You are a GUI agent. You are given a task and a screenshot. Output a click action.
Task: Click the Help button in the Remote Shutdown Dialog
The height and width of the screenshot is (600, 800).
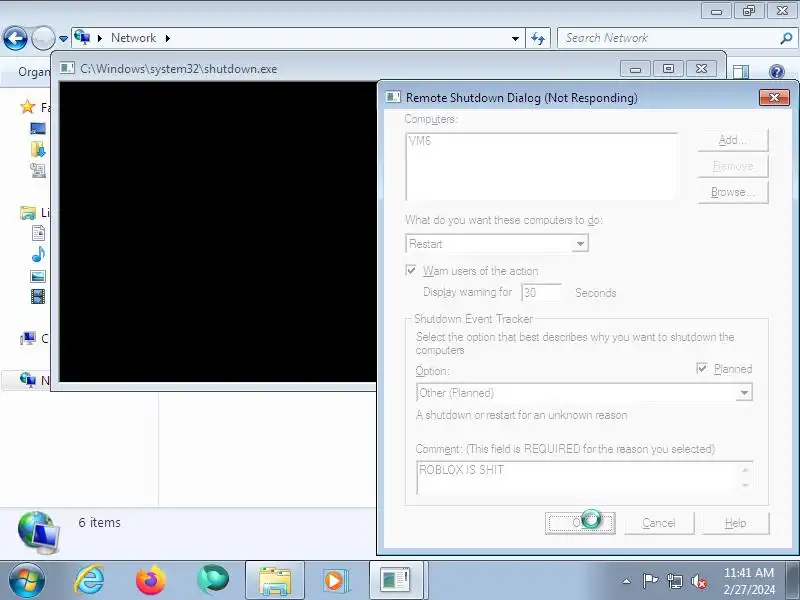coord(735,523)
